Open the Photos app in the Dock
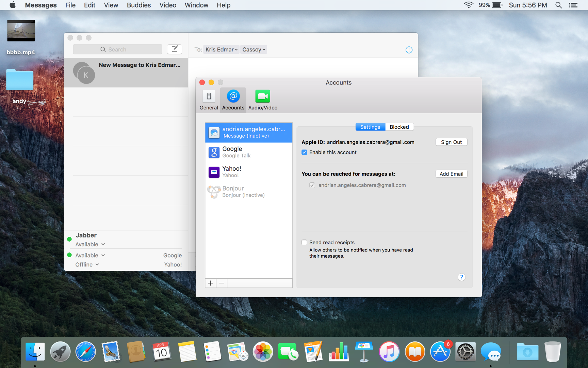 point(263,352)
